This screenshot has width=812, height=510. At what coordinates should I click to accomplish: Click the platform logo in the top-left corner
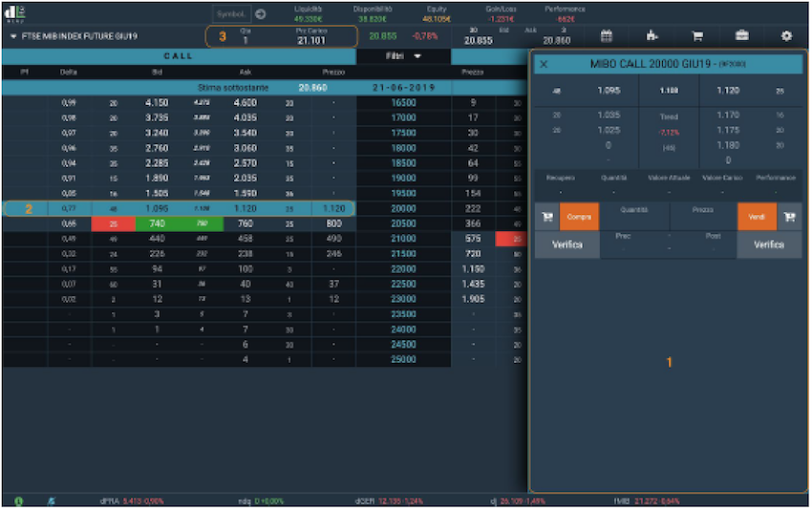tap(14, 13)
